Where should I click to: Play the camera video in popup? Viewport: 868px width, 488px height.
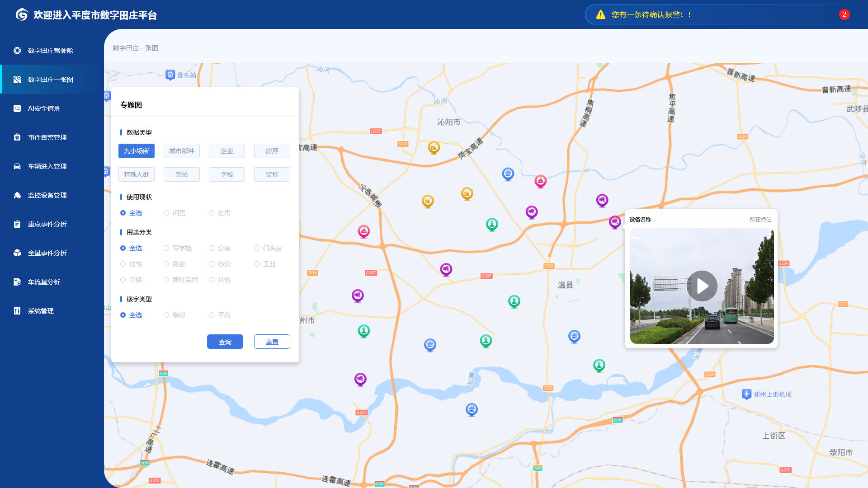(x=702, y=286)
